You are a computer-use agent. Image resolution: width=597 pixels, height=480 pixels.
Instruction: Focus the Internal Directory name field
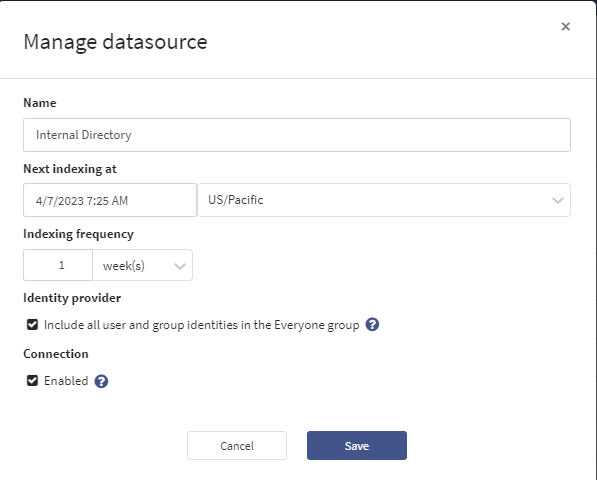click(297, 135)
